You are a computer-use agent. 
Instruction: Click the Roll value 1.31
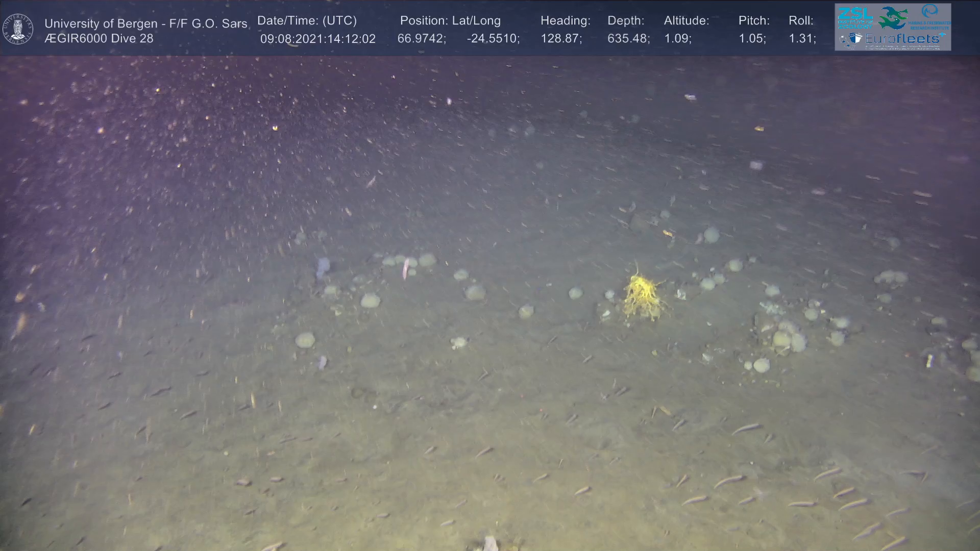(802, 39)
